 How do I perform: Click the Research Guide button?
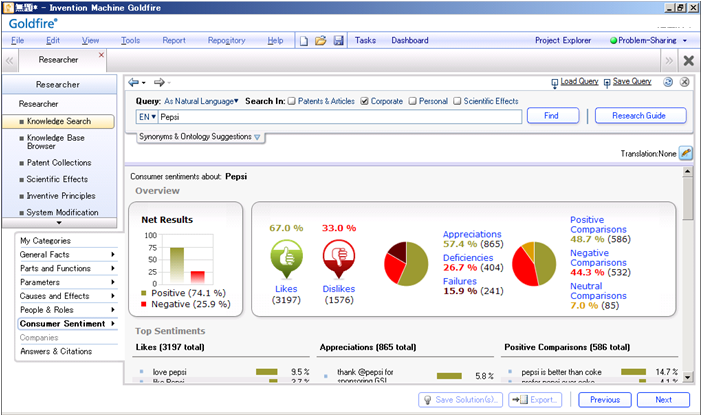[640, 116]
